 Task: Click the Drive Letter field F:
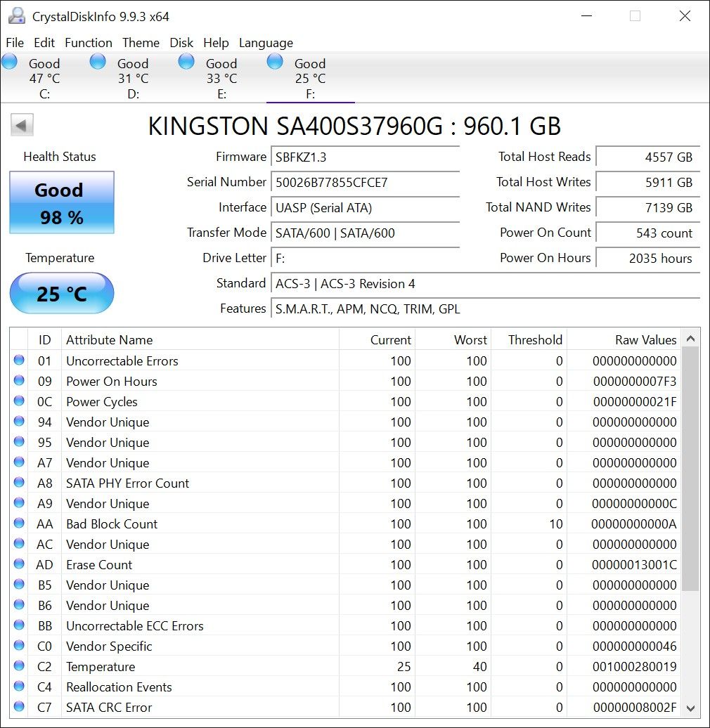point(365,258)
